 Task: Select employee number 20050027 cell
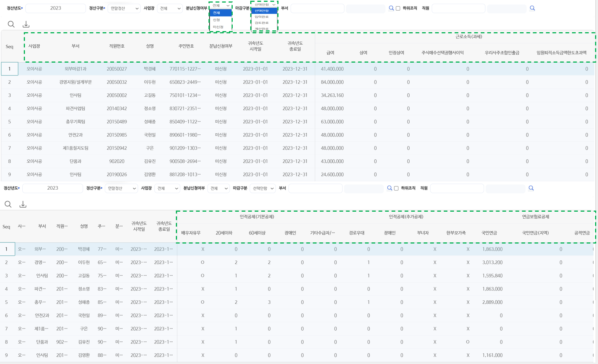point(117,69)
